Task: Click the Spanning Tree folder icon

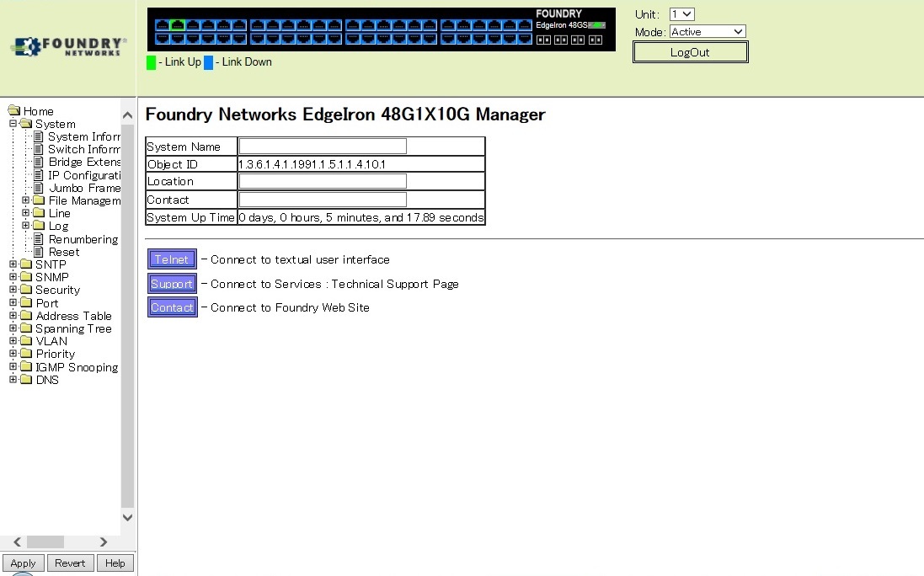Action: 26,328
